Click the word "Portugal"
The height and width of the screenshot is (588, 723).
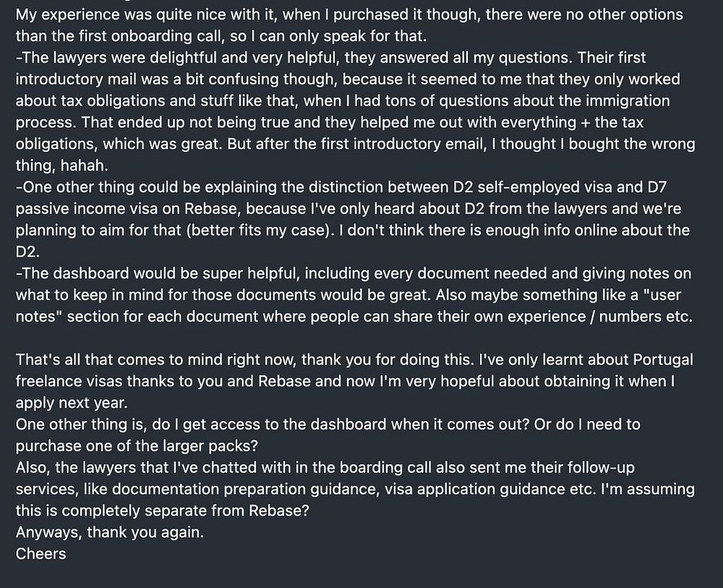[x=664, y=359]
